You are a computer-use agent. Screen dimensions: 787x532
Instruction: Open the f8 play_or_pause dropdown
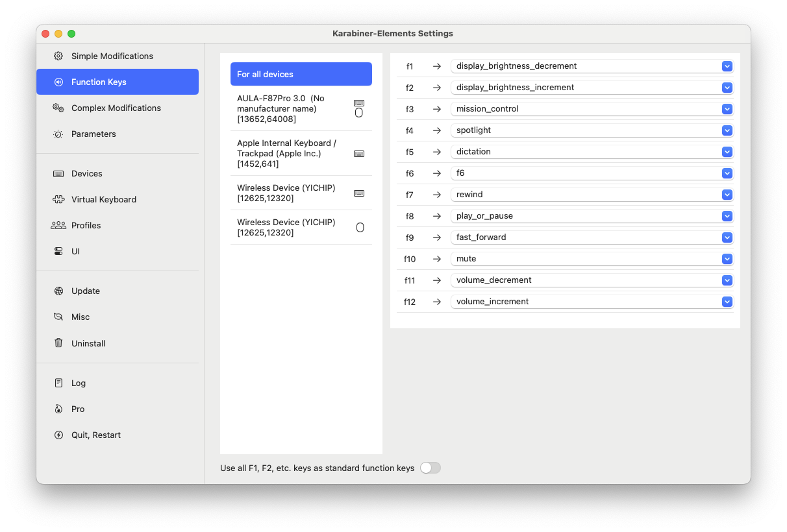592,216
